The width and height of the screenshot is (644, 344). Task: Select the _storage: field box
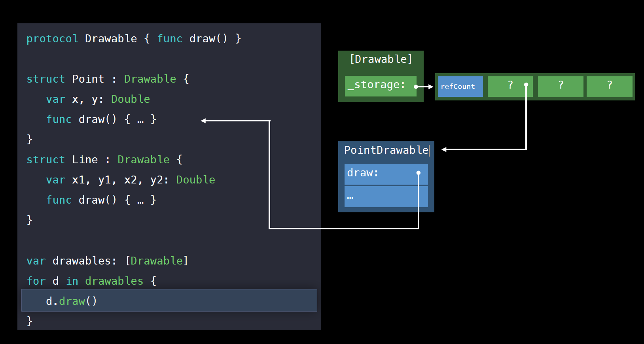381,86
